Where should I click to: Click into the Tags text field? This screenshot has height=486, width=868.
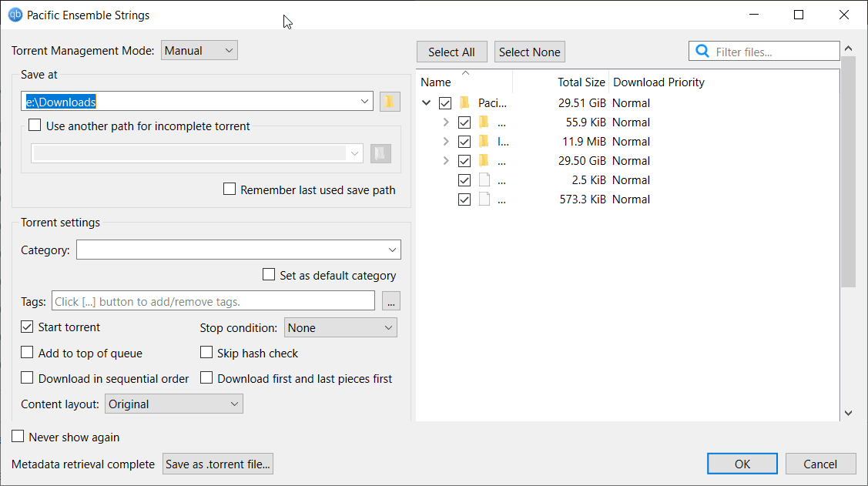213,301
